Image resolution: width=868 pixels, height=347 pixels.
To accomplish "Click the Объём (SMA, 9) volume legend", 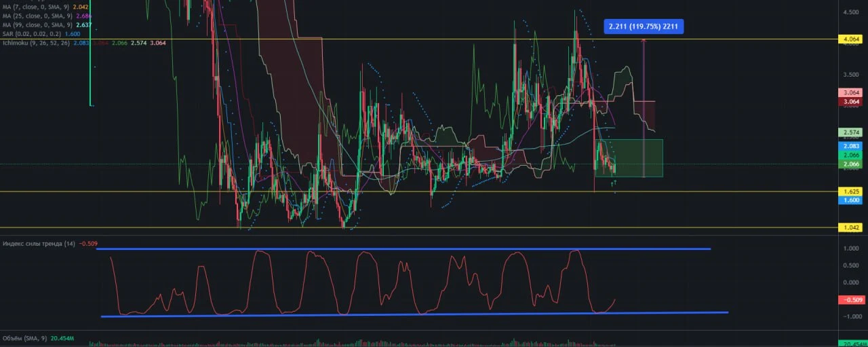I will [x=25, y=337].
